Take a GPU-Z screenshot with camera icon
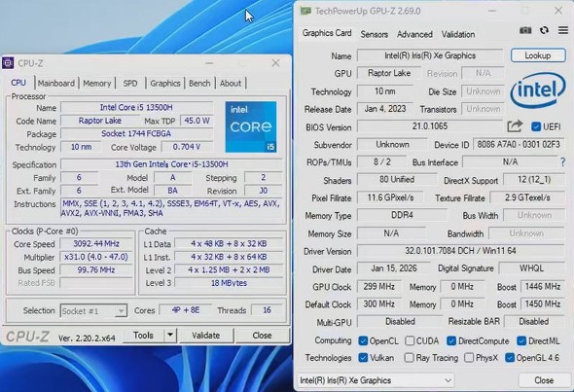Image resolution: width=574 pixels, height=392 pixels. click(525, 30)
